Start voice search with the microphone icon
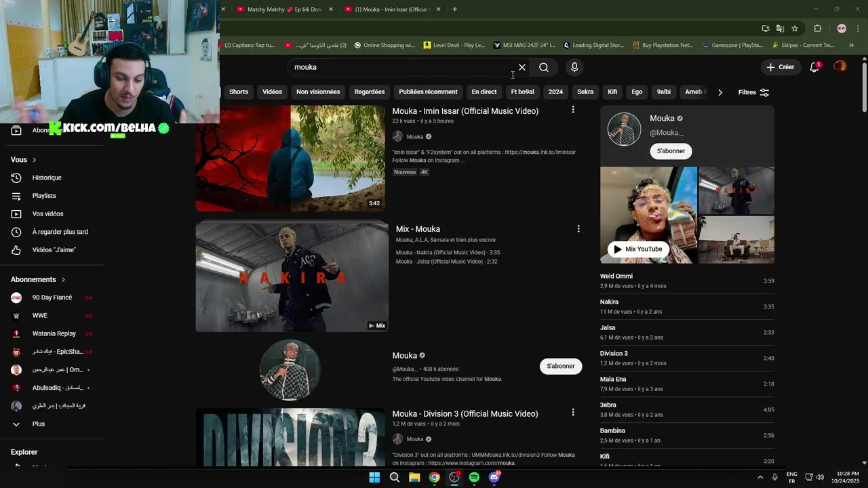Screen dimensions: 868x488 click(574, 67)
